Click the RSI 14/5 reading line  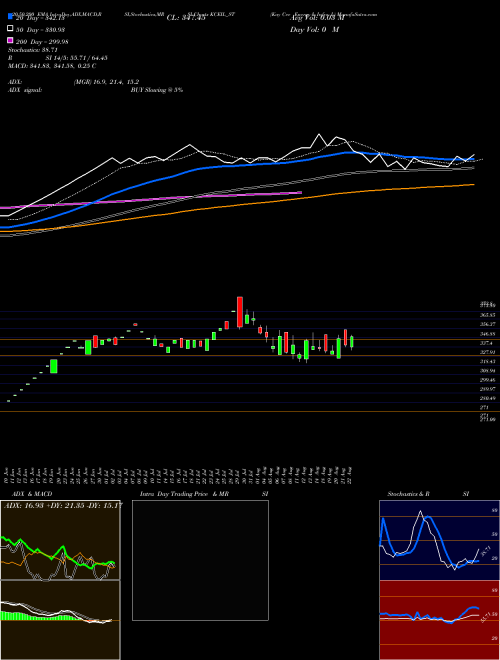(58, 58)
